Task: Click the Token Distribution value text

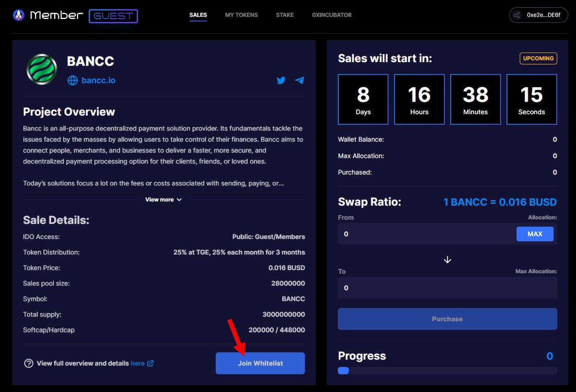Action: [x=239, y=252]
